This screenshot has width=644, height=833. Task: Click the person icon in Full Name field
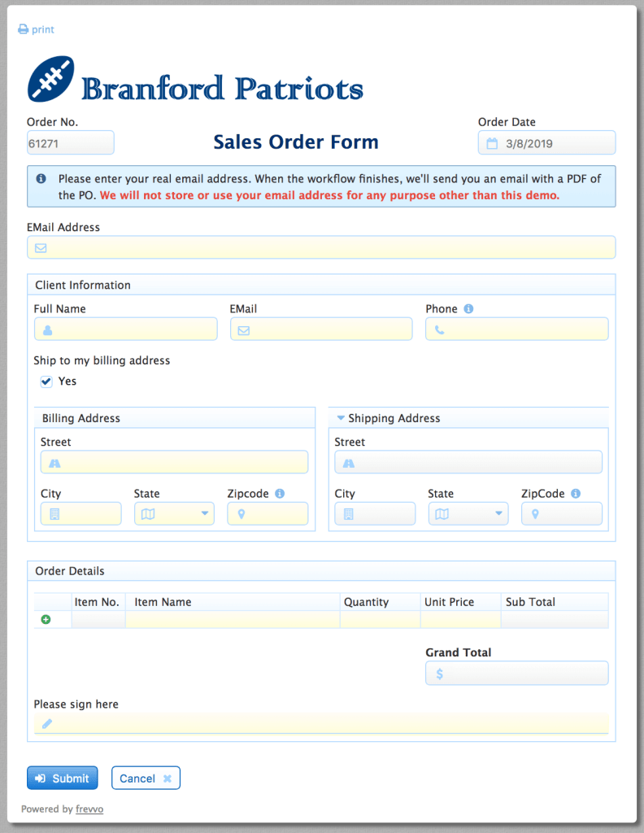[48, 330]
